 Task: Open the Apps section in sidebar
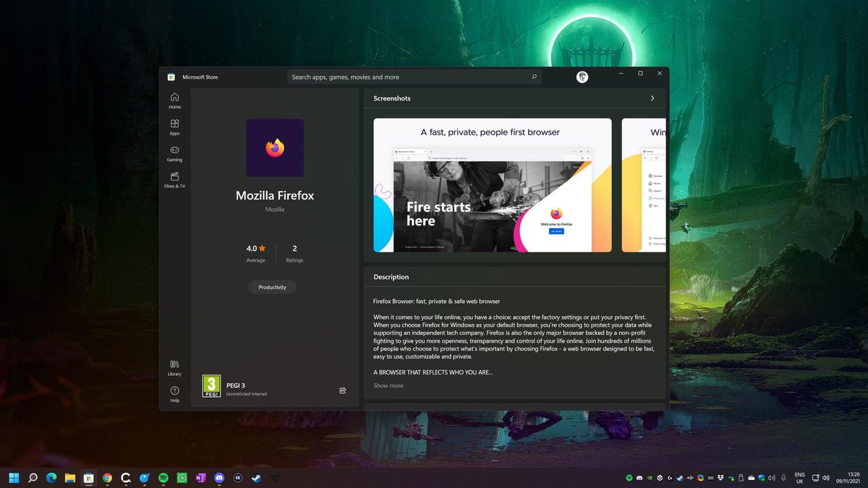tap(174, 127)
